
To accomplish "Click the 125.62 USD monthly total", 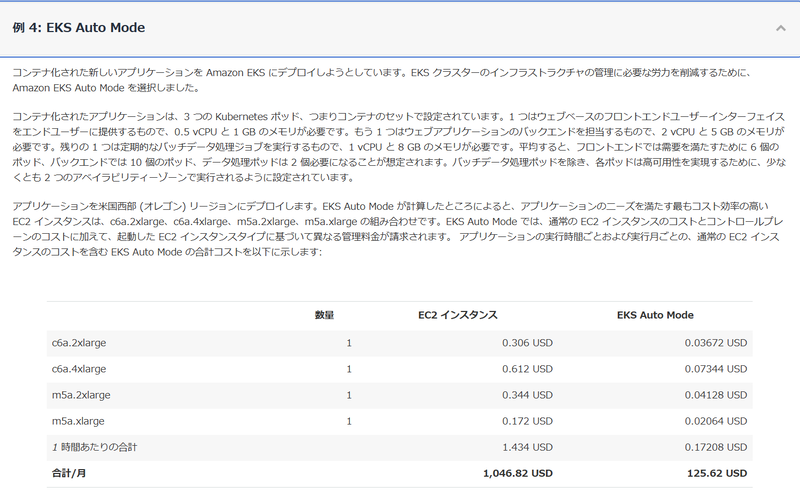I will pyautogui.click(x=717, y=473).
